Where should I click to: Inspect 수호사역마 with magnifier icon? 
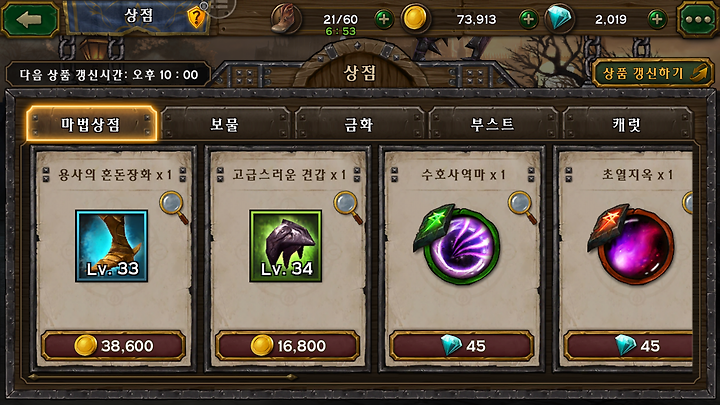(522, 207)
